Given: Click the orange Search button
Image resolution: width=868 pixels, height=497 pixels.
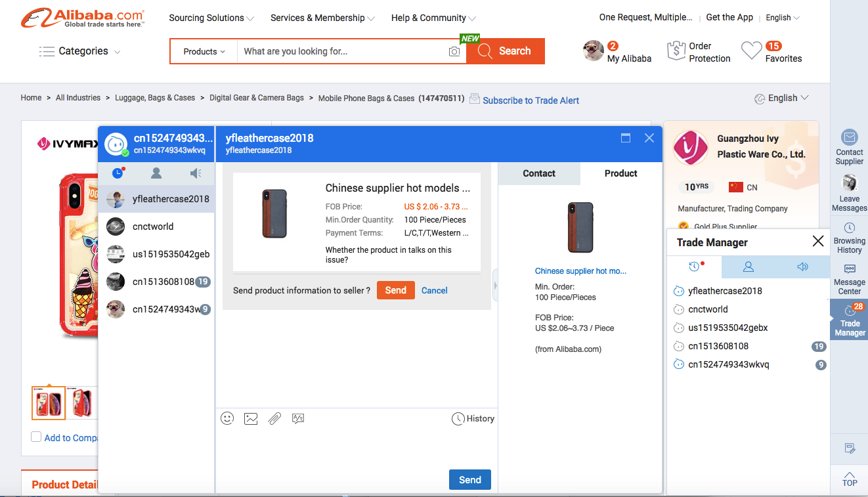Looking at the screenshot, I should click(506, 51).
